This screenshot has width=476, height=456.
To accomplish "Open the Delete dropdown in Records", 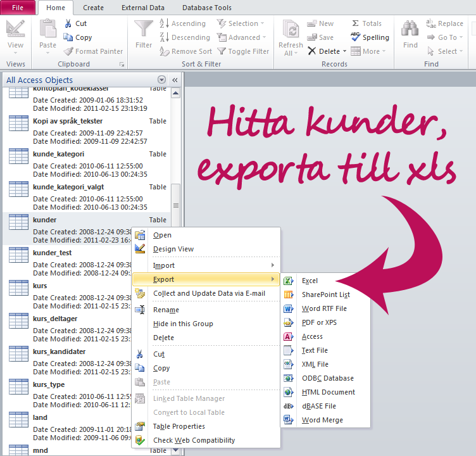I will coord(343,51).
